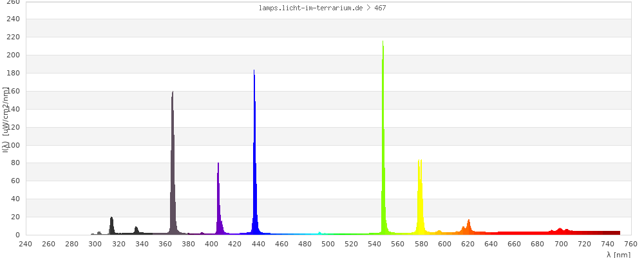Click the y-axis tick label 20
Viewport: 644px width, 258px height.
click(15, 217)
